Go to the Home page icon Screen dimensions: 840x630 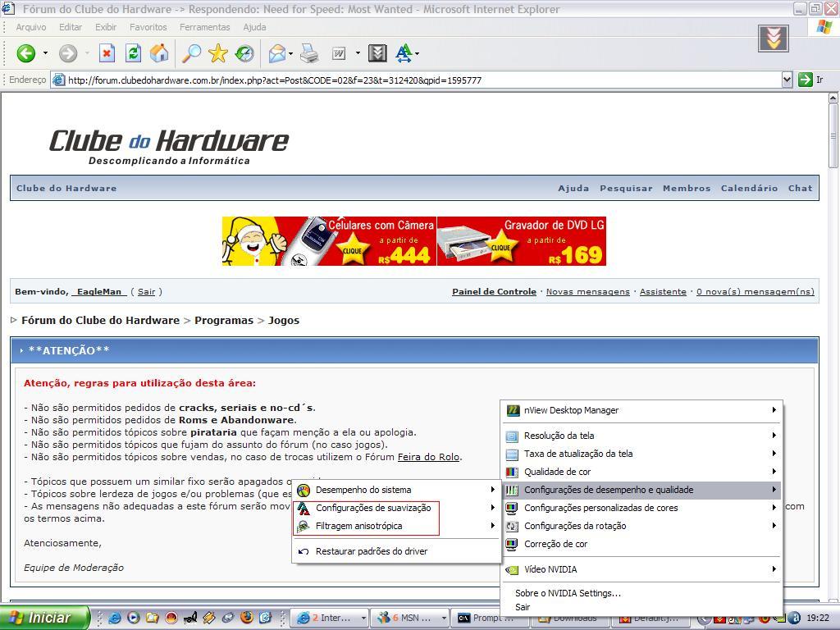click(159, 53)
